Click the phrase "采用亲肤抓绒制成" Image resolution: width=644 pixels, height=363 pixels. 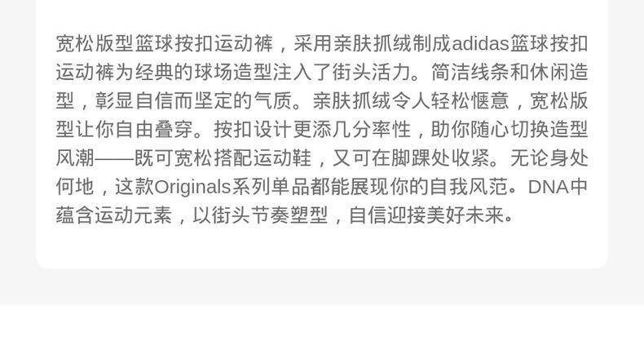click(373, 43)
